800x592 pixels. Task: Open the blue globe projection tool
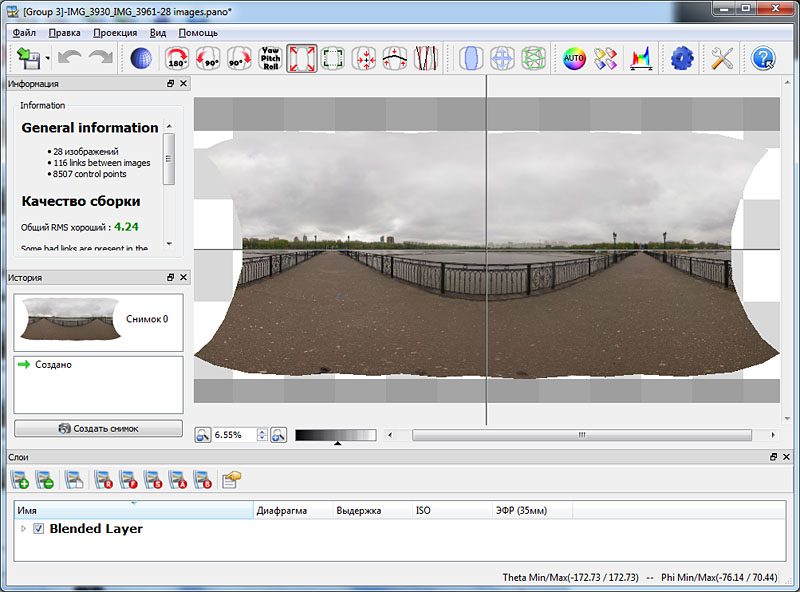click(x=141, y=58)
